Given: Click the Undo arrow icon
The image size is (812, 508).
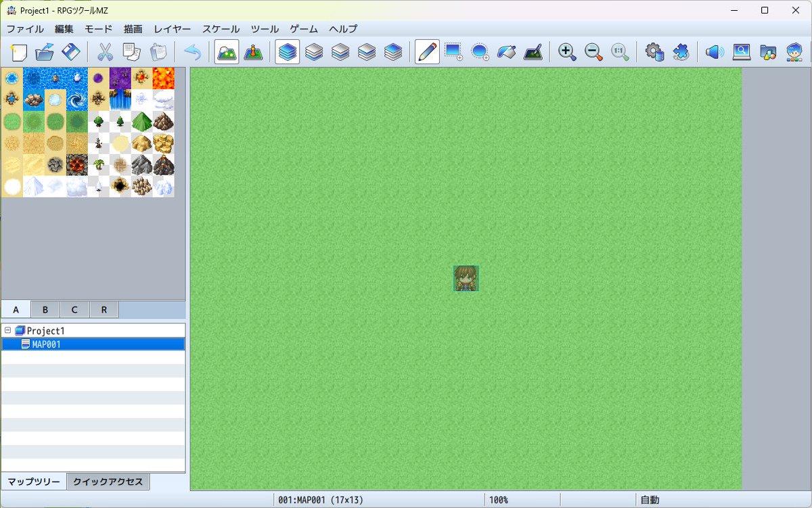Looking at the screenshot, I should pos(193,52).
